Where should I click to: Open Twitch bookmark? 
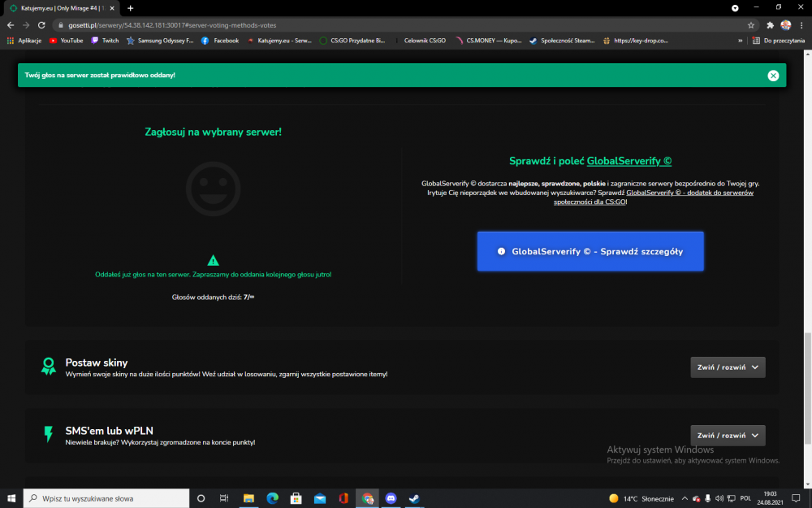point(105,41)
